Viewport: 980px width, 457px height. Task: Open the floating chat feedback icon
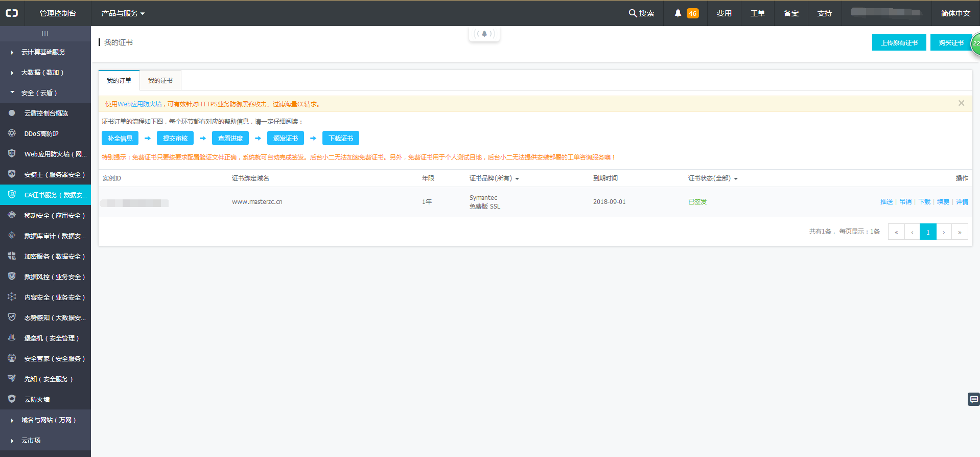click(x=973, y=399)
